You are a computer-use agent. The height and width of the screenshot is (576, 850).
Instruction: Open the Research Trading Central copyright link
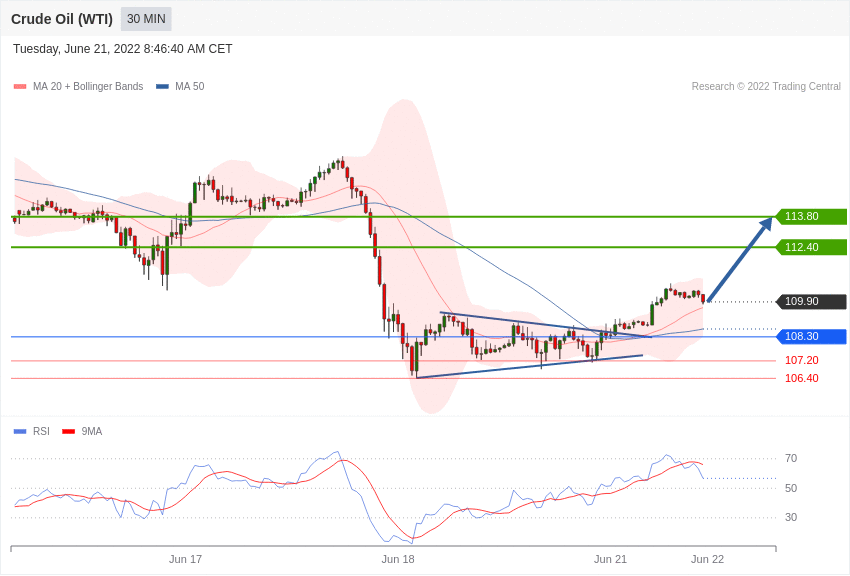(x=766, y=87)
